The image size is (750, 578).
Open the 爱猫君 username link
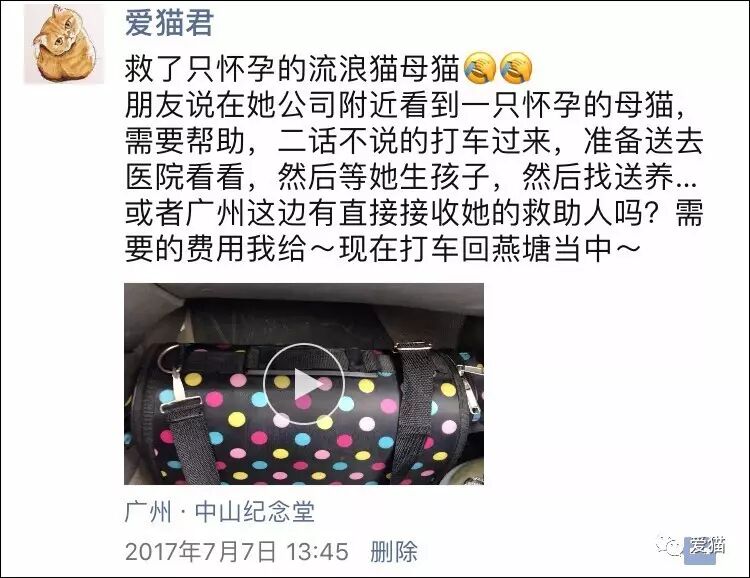(x=169, y=23)
